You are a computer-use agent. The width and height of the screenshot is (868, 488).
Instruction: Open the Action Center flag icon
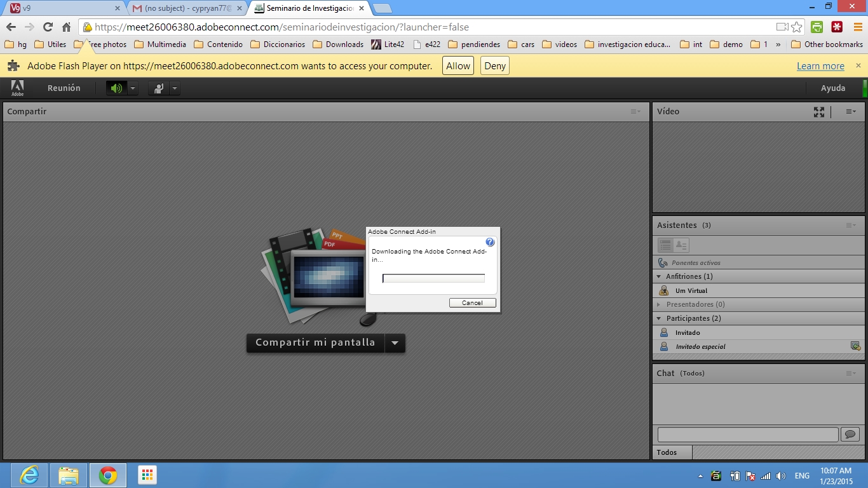coord(750,476)
